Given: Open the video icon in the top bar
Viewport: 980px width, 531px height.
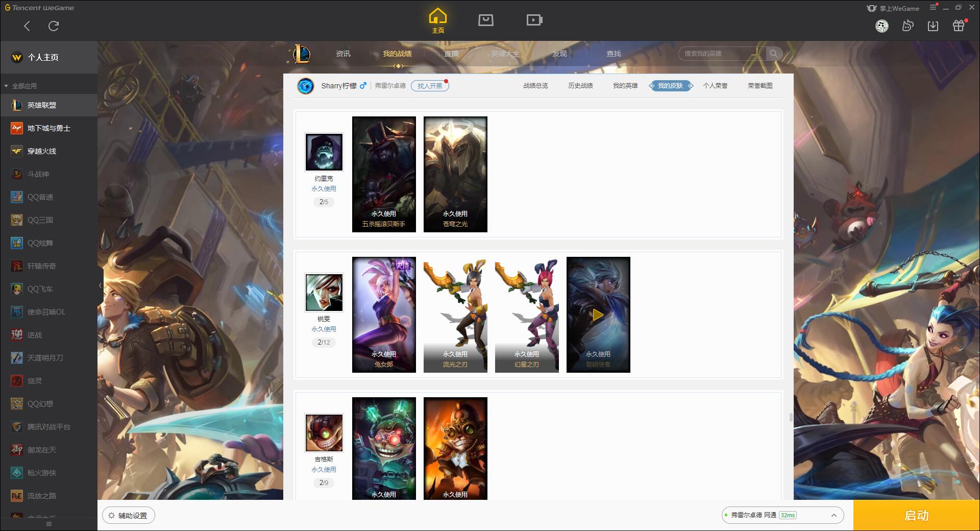Looking at the screenshot, I should pyautogui.click(x=534, y=20).
